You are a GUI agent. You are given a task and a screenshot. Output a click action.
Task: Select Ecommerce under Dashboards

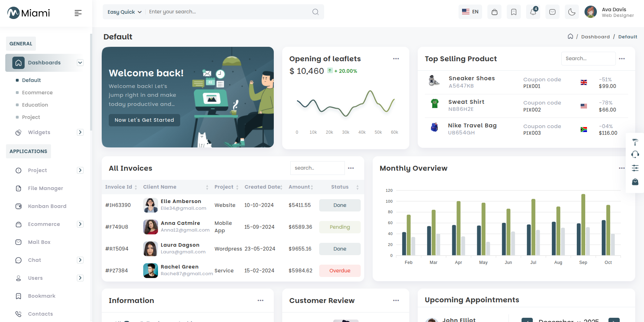coord(37,92)
